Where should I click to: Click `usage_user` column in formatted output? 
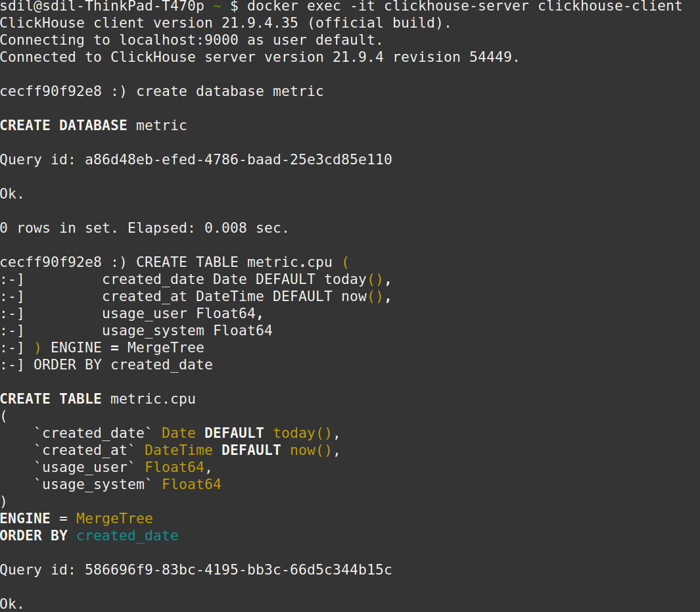click(x=85, y=467)
